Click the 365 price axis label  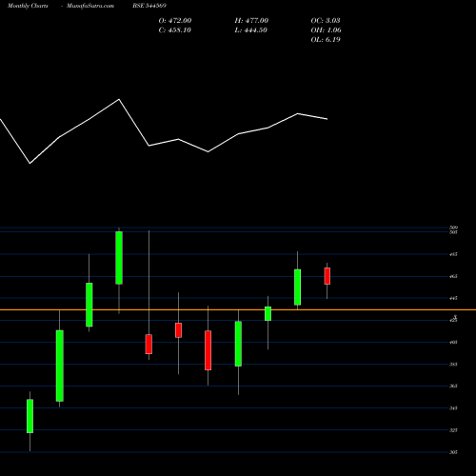click(453, 386)
